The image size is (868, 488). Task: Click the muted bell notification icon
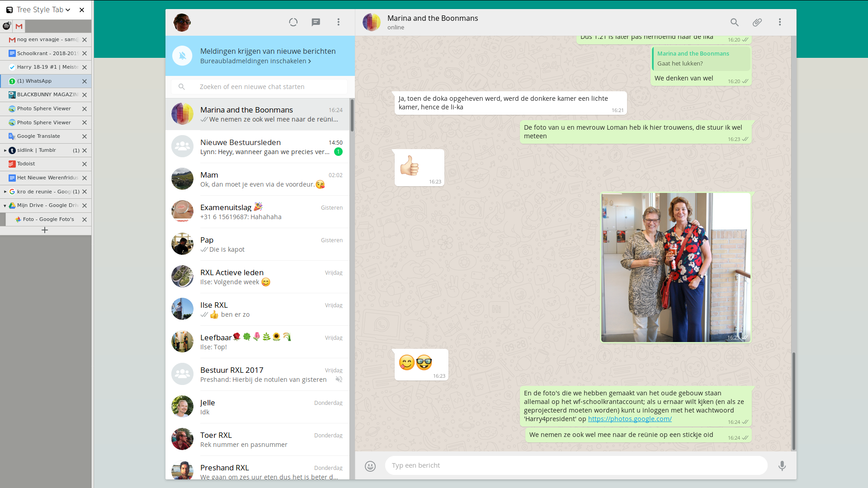point(182,56)
